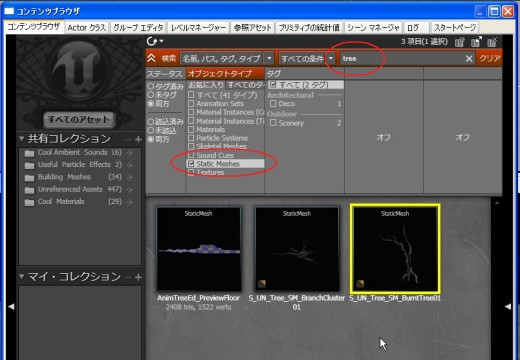Select the 未タグ radio button

[x=151, y=95]
